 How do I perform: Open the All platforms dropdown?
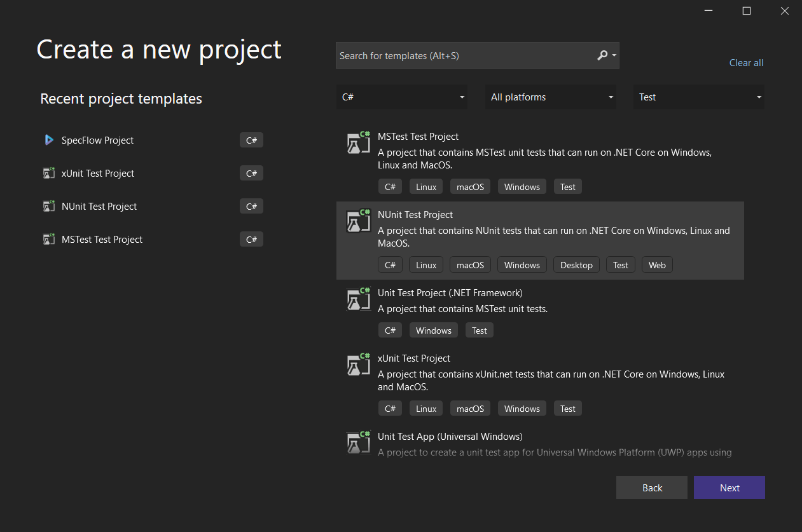(550, 97)
